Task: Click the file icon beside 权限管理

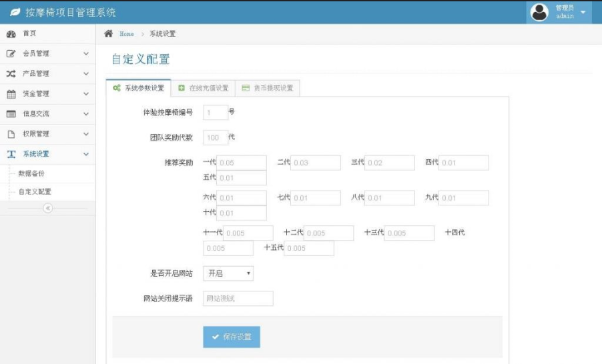Action: (x=11, y=134)
